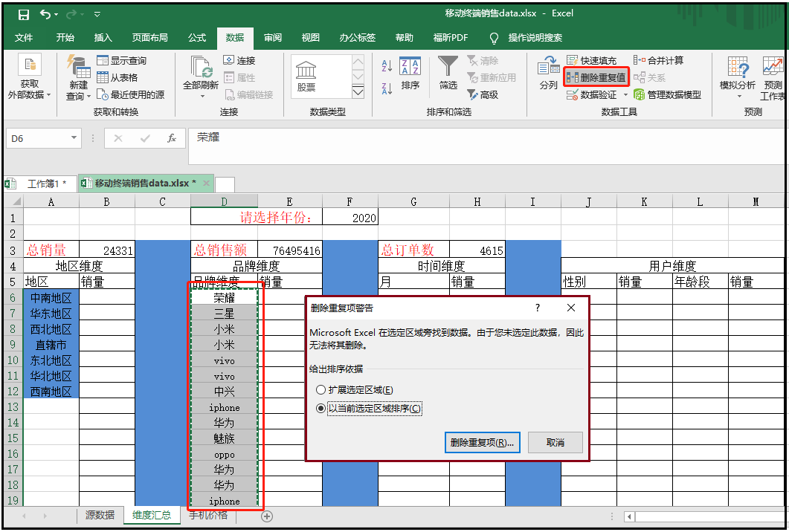Switch to the 公式 ribbon tab
Image resolution: width=789 pixels, height=532 pixels.
coord(197,38)
